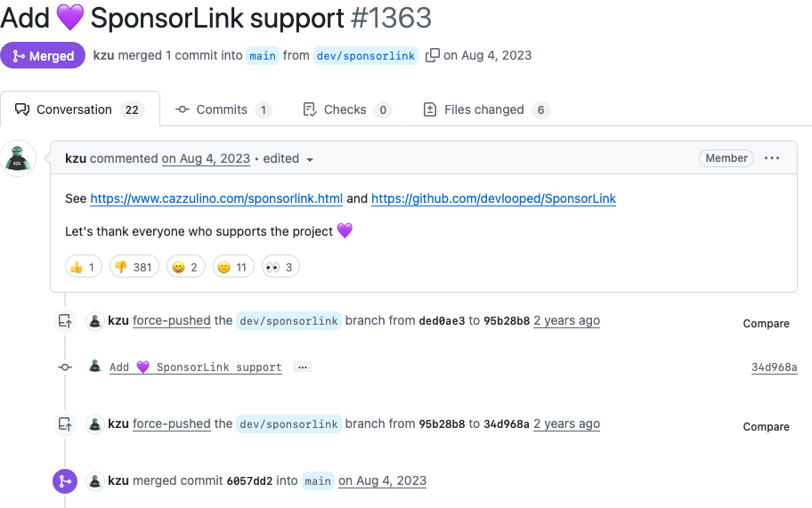The height and width of the screenshot is (508, 812).
Task: Open the comment's three-dot options menu
Action: 772,158
